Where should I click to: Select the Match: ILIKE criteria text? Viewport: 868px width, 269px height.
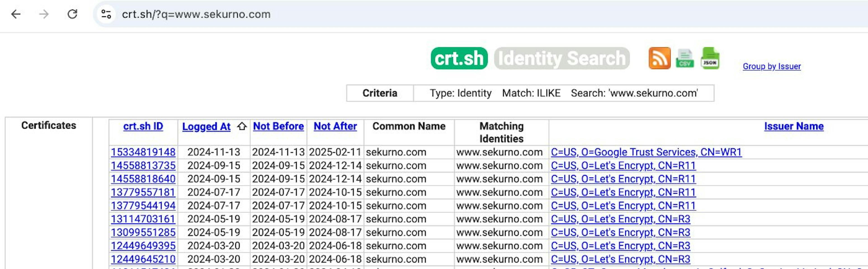point(531,93)
